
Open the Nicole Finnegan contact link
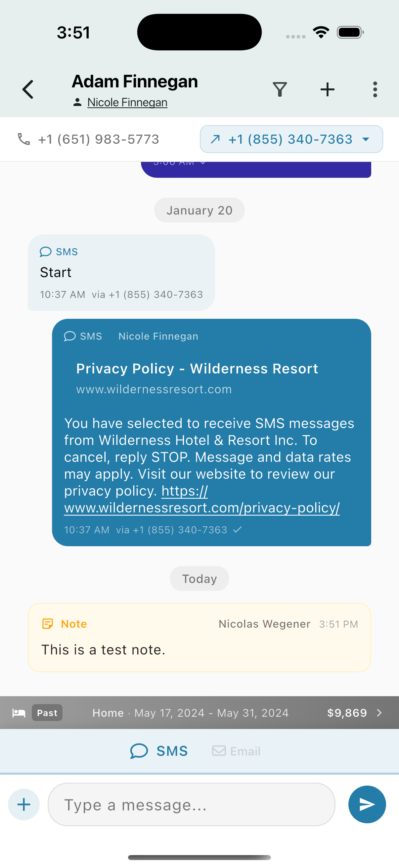pyautogui.click(x=127, y=102)
